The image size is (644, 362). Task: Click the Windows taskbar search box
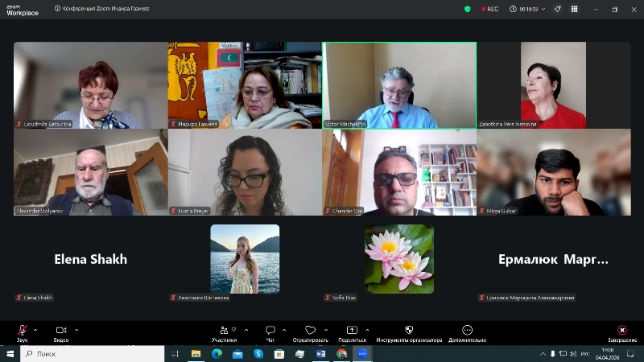[93, 353]
